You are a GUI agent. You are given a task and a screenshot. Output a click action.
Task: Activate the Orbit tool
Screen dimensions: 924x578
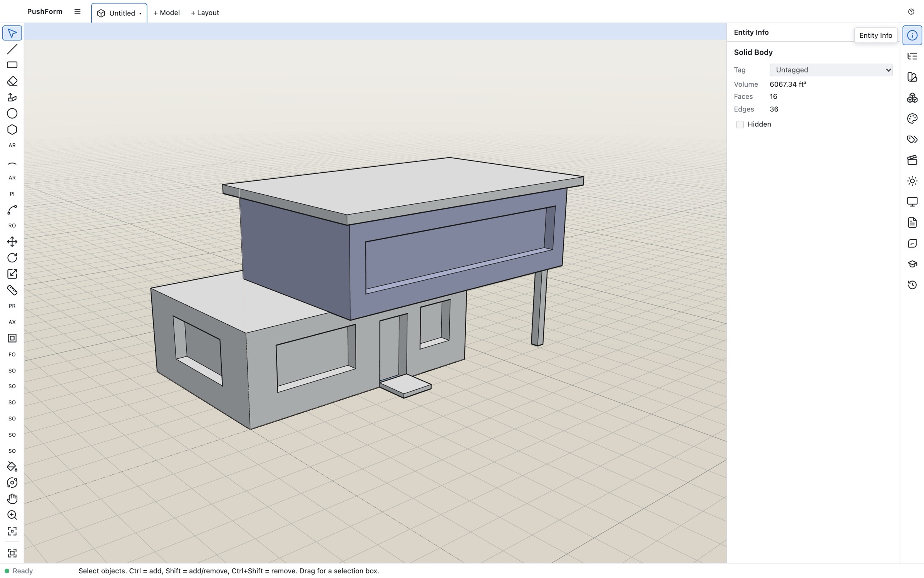tap(12, 483)
